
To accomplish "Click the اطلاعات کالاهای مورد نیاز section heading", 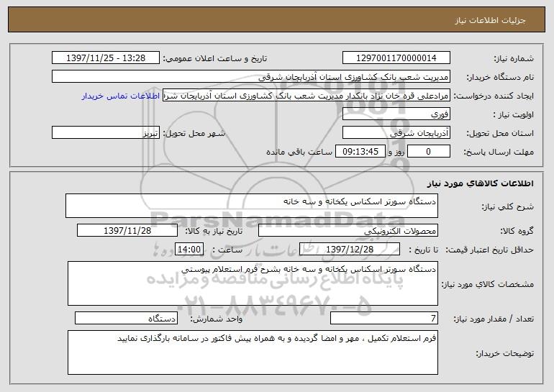I will pos(481,183).
